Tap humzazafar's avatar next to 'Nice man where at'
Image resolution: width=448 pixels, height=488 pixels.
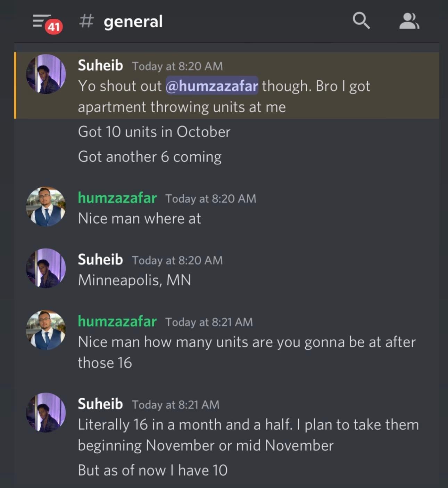(x=46, y=206)
